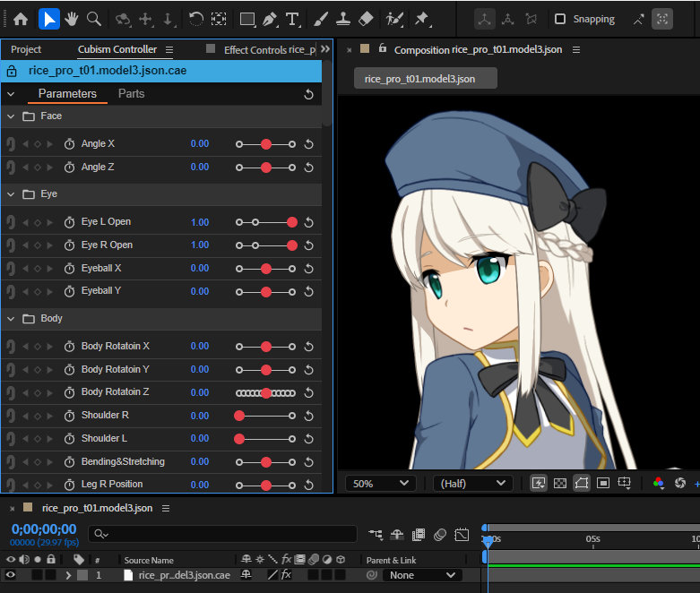Open the Parent None dropdown
The height and width of the screenshot is (593, 700).
pyautogui.click(x=422, y=575)
